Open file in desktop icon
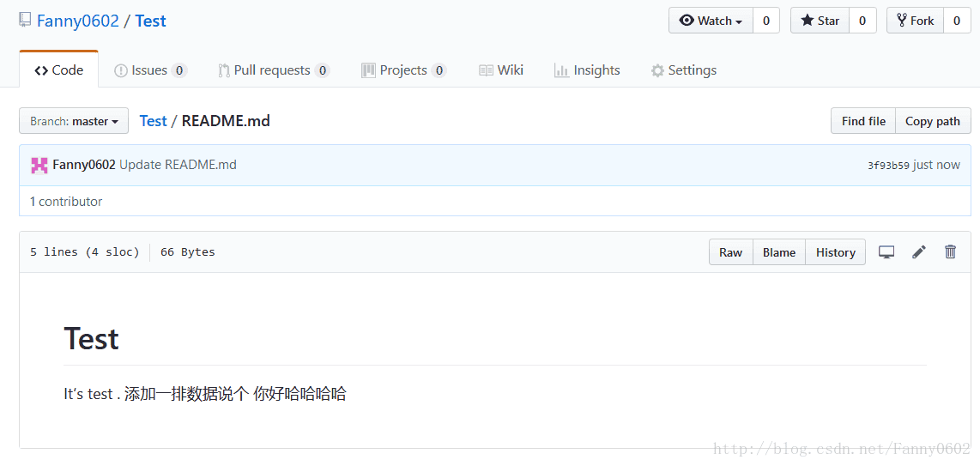Screen dimensions: 980x466 [x=886, y=252]
